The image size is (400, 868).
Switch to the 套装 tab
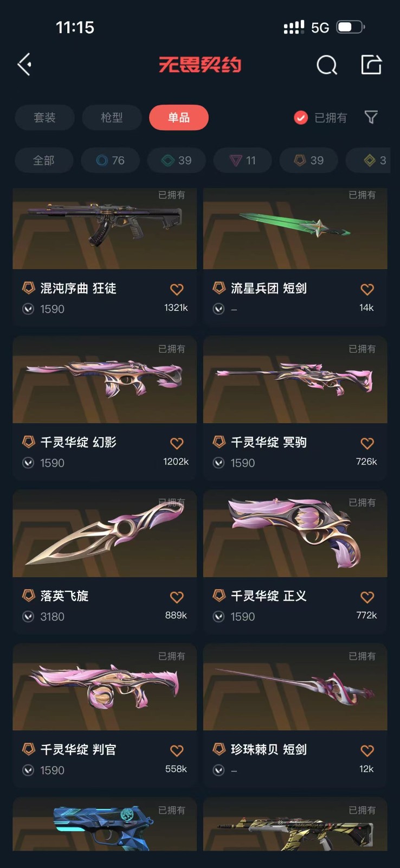45,118
